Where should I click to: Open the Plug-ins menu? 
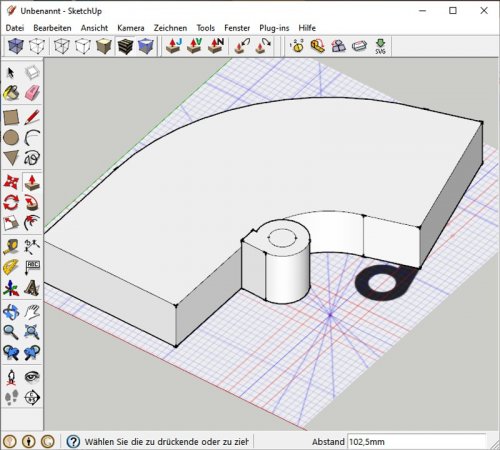[x=274, y=28]
